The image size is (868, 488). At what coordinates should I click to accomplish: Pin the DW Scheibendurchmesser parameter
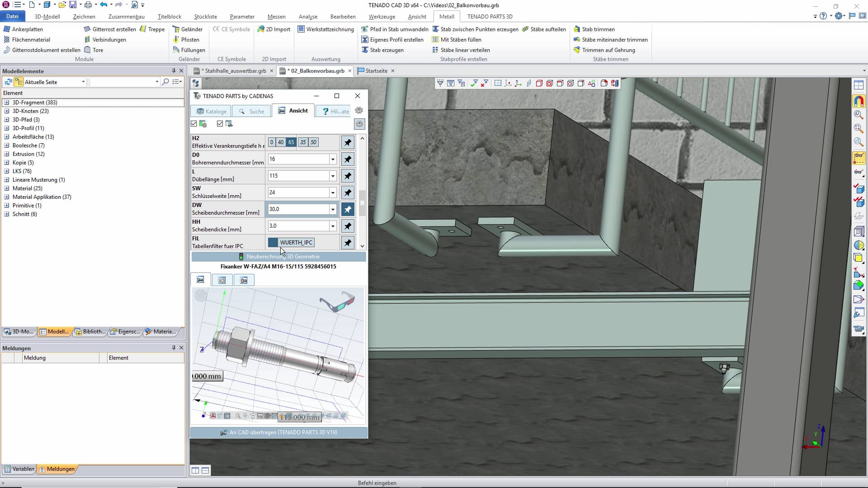click(x=347, y=209)
